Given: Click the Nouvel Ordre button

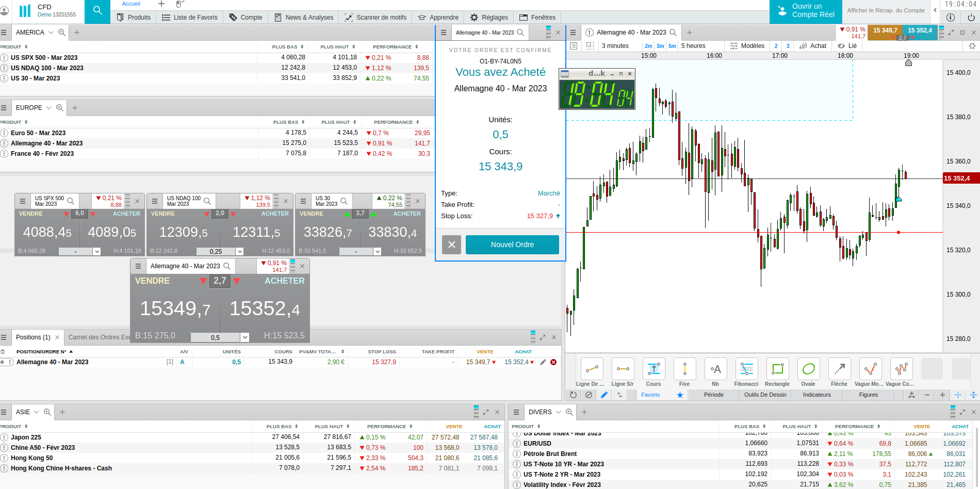Looking at the screenshot, I should click(512, 244).
